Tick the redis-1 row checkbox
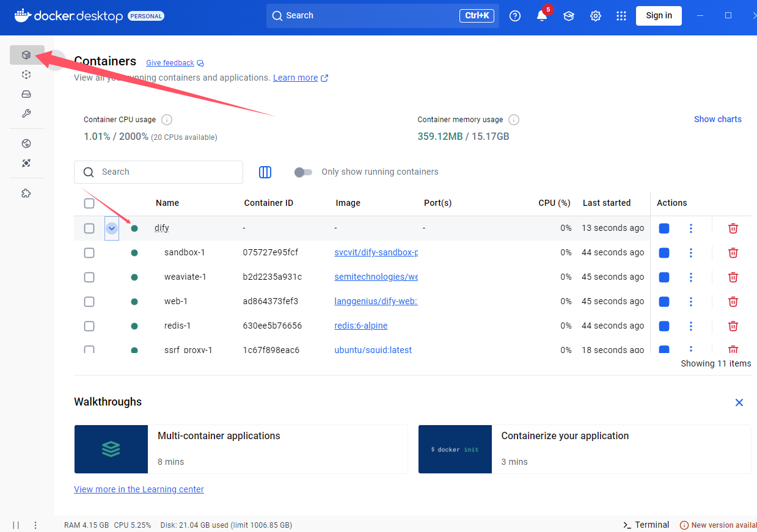This screenshot has height=532, width=757. [x=89, y=326]
